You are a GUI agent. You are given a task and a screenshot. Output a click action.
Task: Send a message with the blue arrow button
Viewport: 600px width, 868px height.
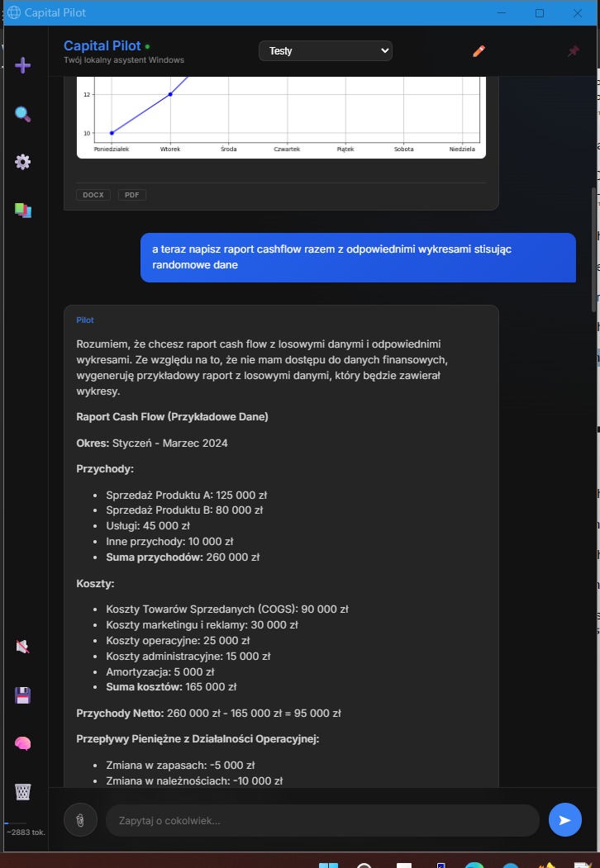[565, 819]
